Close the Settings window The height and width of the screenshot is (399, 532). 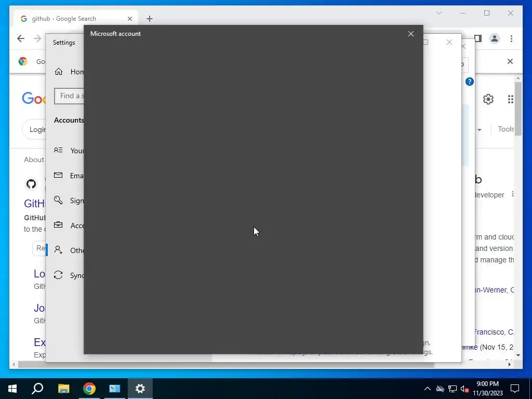449,42
